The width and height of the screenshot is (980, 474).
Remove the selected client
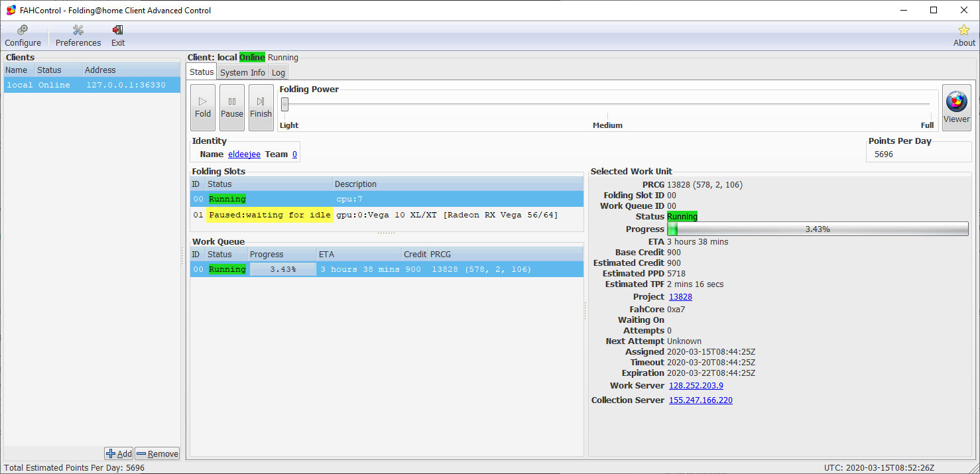[157, 453]
